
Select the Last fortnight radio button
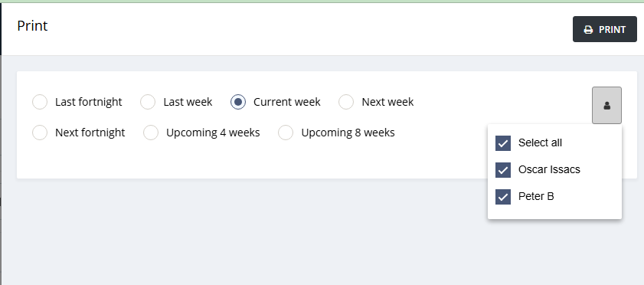point(40,102)
